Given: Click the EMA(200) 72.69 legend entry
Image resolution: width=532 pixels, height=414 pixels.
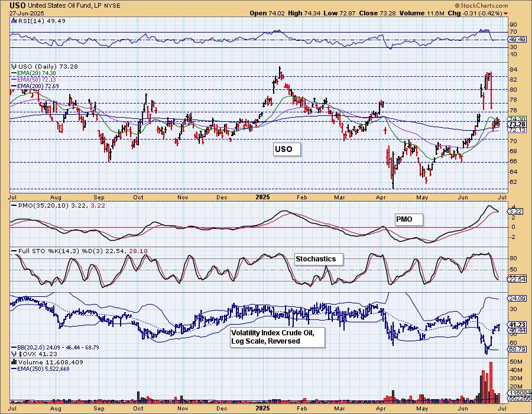Looking at the screenshot, I should click(x=38, y=86).
